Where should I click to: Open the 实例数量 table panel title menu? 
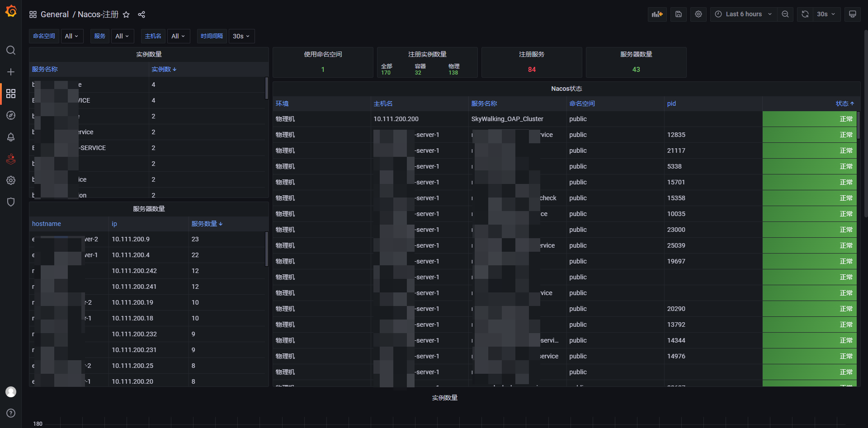tap(149, 54)
